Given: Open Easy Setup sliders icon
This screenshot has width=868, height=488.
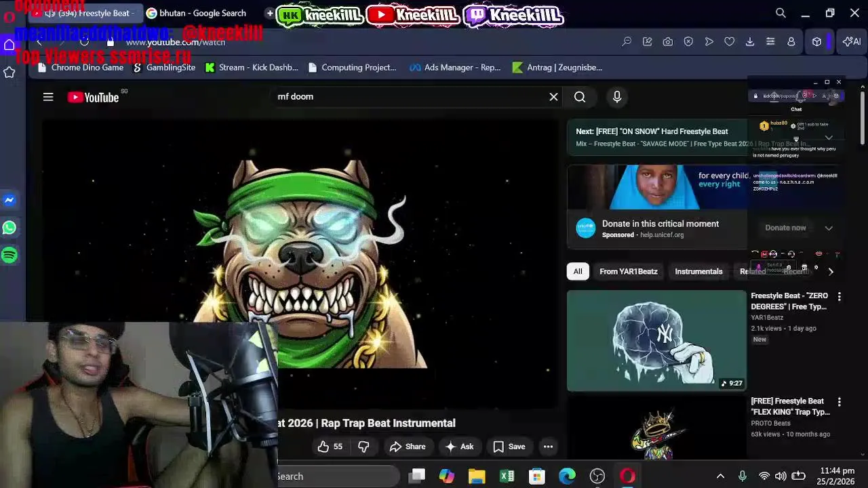Looking at the screenshot, I should pyautogui.click(x=770, y=42).
